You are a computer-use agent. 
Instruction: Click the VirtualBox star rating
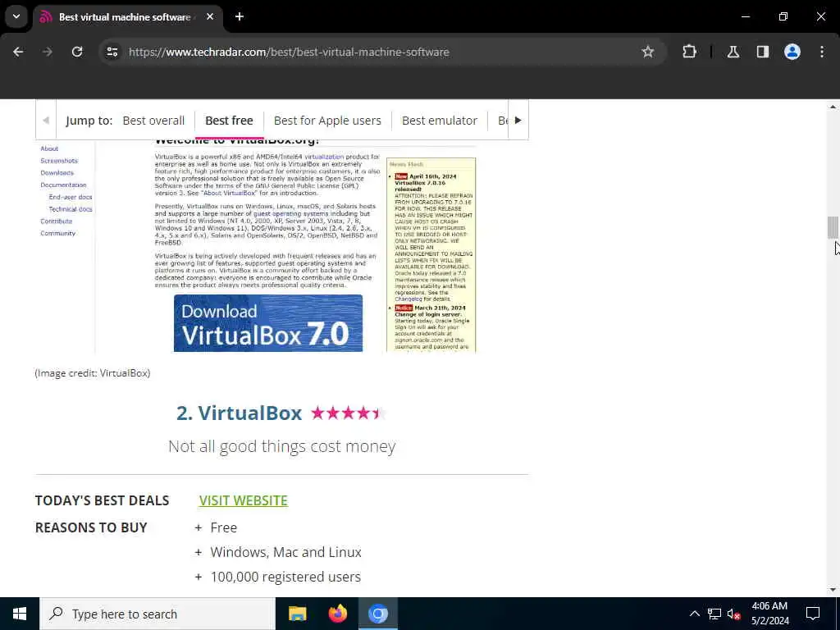348,413
